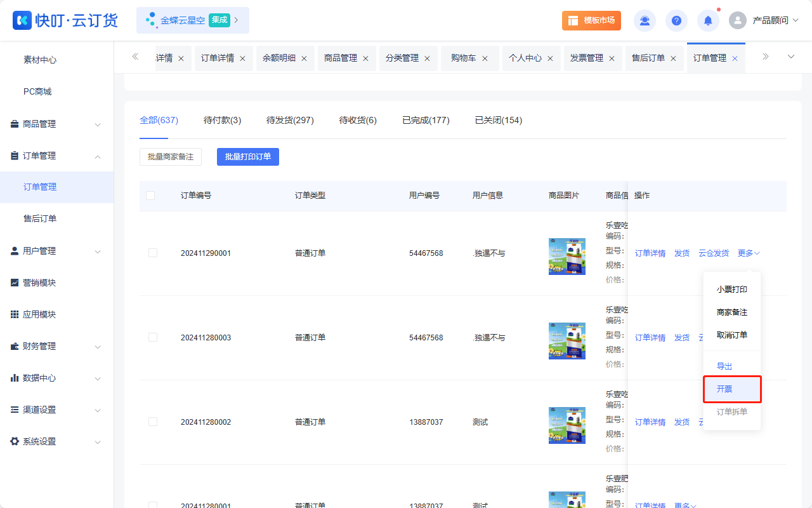The image size is (812, 508).
Task: Click the user avatar icon
Action: [738, 20]
